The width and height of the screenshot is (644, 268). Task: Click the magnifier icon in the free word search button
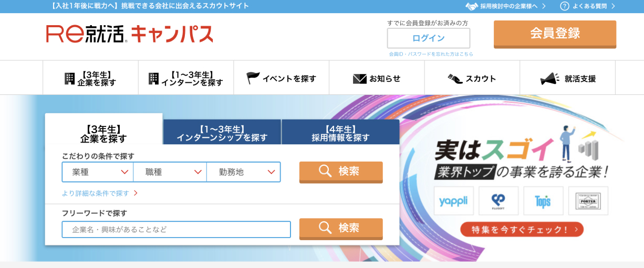tap(325, 228)
